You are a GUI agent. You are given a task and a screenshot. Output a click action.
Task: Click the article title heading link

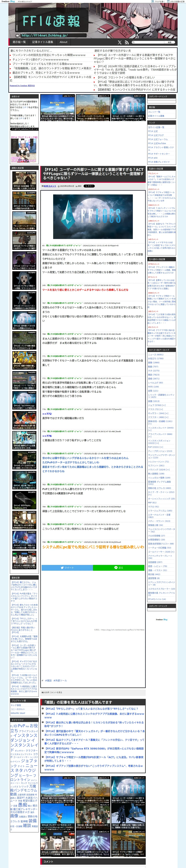[x=93, y=174]
